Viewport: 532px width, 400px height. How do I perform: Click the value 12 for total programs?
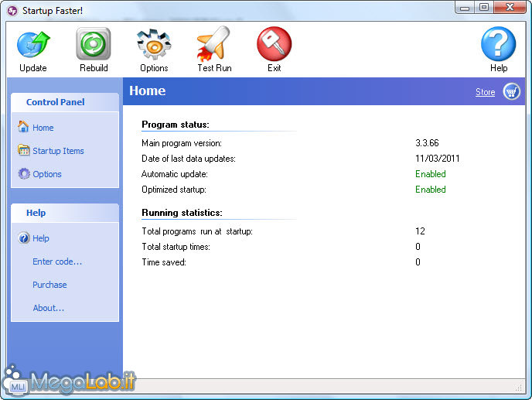tap(420, 231)
